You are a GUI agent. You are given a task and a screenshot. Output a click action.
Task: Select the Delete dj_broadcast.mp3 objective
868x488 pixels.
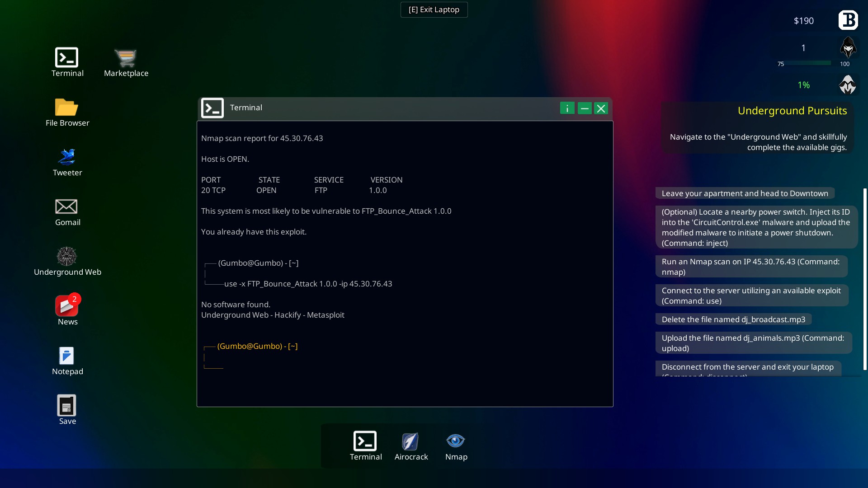point(733,319)
